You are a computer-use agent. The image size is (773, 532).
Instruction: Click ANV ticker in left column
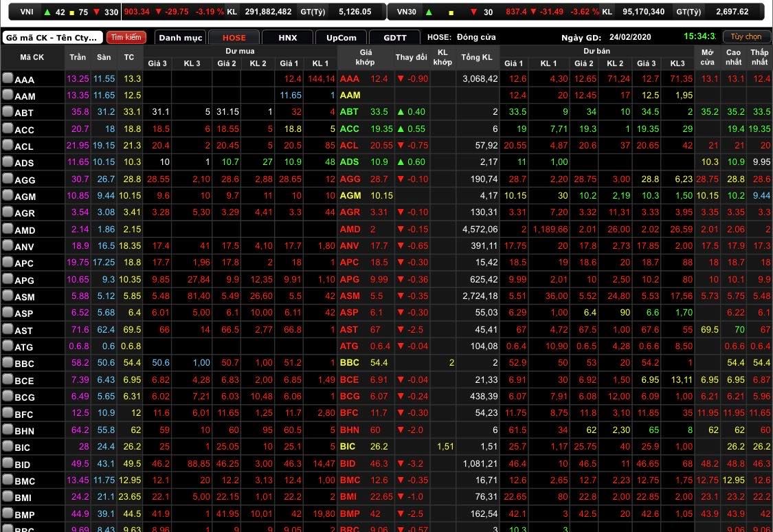[x=24, y=247]
